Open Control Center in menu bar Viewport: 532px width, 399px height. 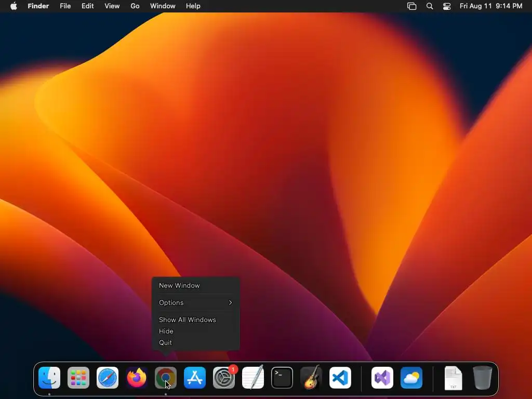[x=447, y=6]
